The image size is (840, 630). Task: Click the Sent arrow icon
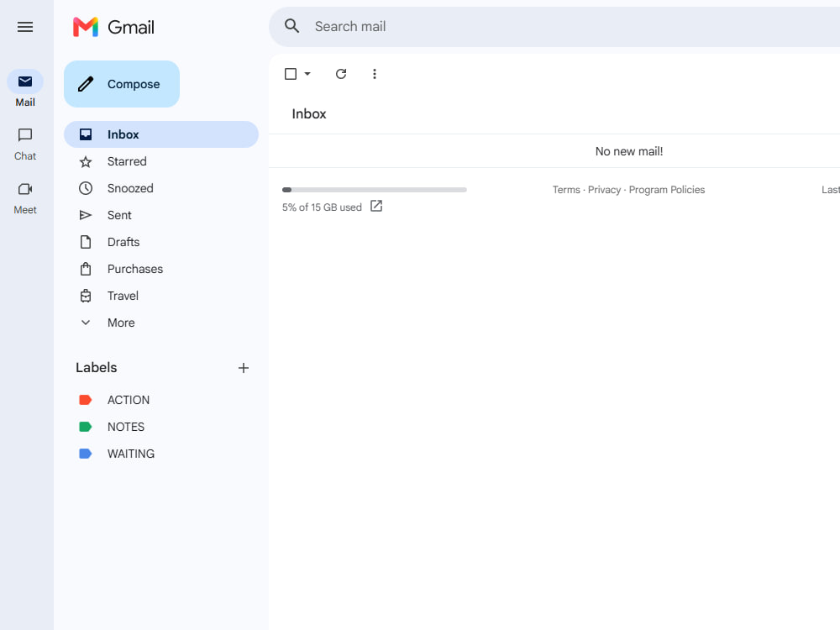coord(86,215)
